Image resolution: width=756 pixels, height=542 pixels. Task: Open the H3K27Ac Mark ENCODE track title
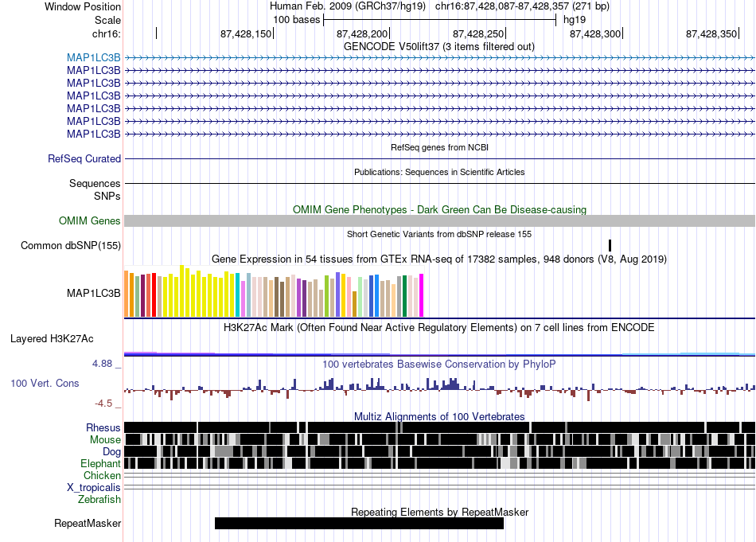pos(439,328)
